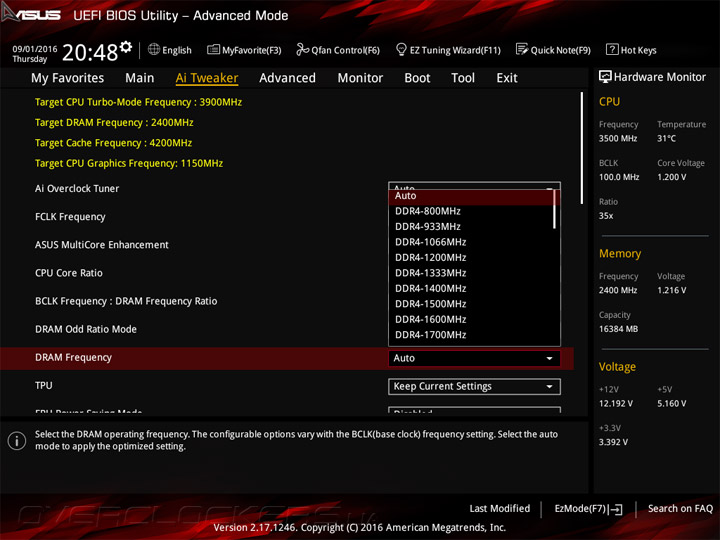Click the main settings page scrollbar
Screen dimensions: 720x540
[582, 148]
